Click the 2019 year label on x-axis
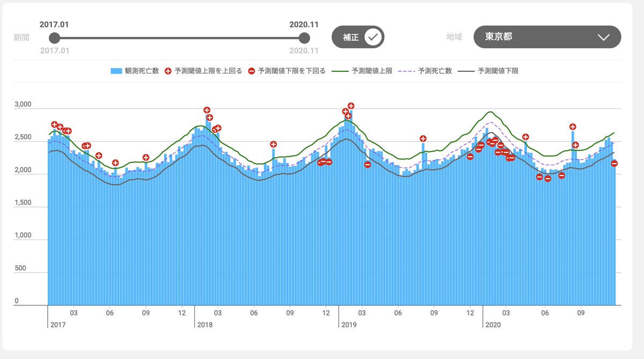The image size is (644, 359). (349, 325)
